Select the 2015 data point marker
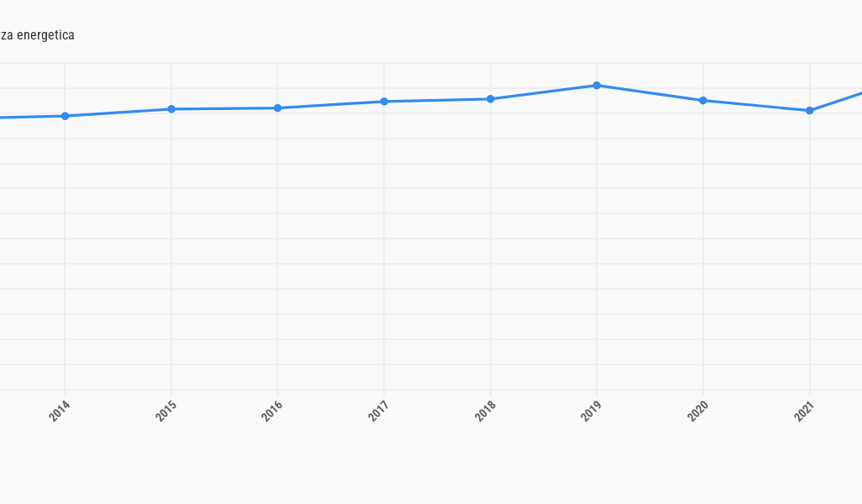862x504 pixels. (171, 109)
